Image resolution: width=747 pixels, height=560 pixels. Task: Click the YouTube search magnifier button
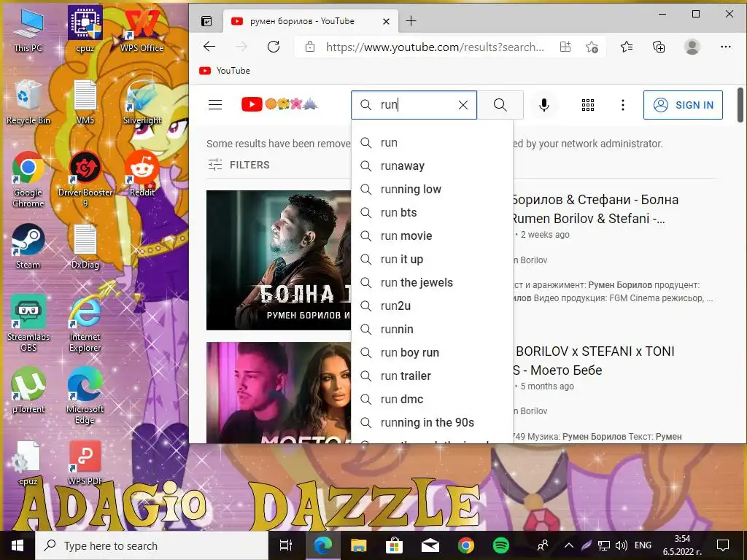(500, 105)
